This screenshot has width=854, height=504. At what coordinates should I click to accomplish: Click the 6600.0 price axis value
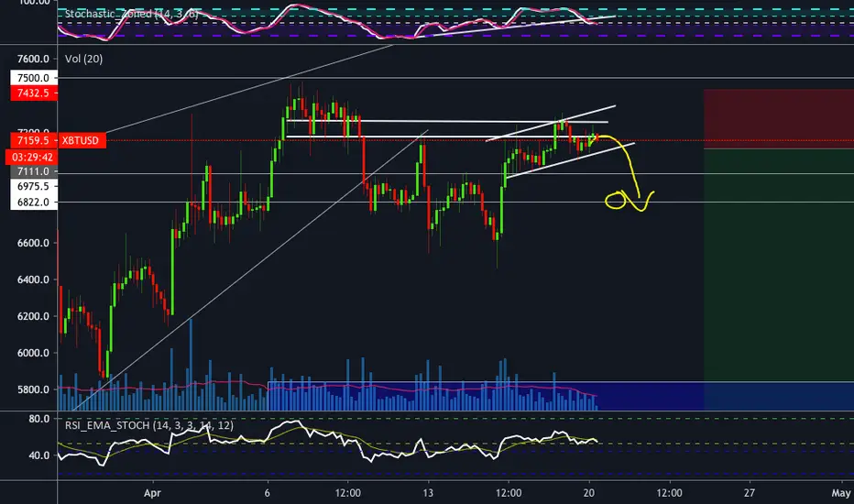point(33,243)
